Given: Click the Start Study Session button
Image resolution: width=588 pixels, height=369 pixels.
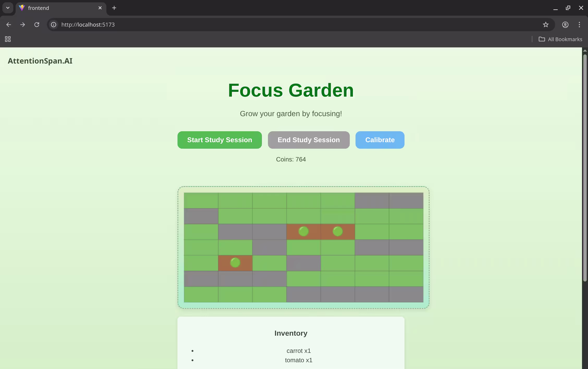Looking at the screenshot, I should [x=219, y=140].
